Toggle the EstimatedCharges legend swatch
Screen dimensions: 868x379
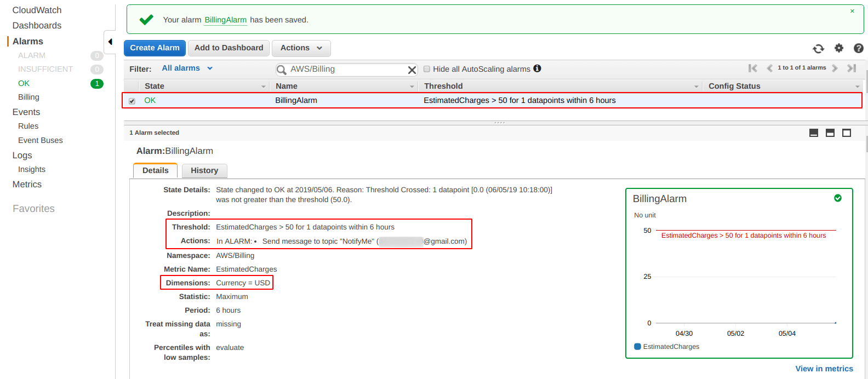[637, 347]
